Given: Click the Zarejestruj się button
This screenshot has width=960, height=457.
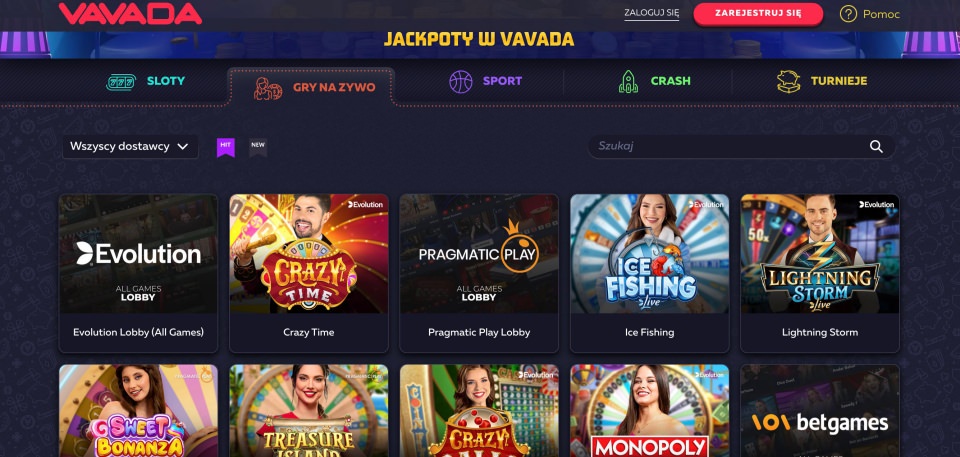Looking at the screenshot, I should [758, 14].
